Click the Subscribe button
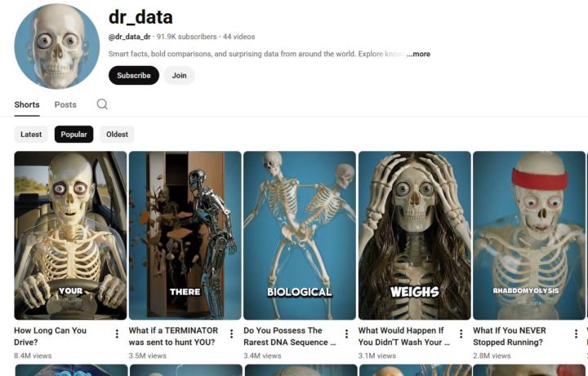The height and width of the screenshot is (376, 588). [134, 75]
